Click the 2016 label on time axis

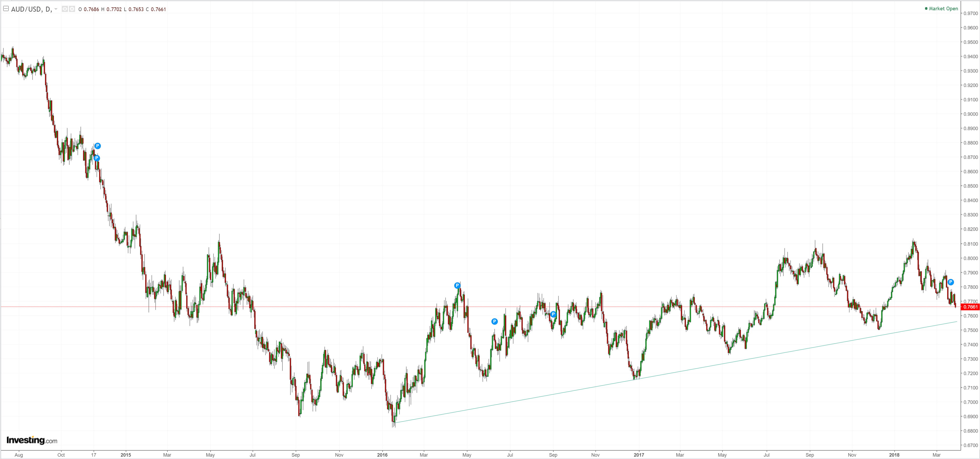[382, 455]
